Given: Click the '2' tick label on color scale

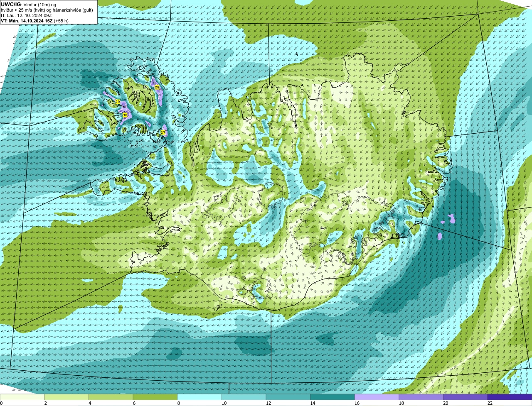Looking at the screenshot, I should tap(45, 403).
